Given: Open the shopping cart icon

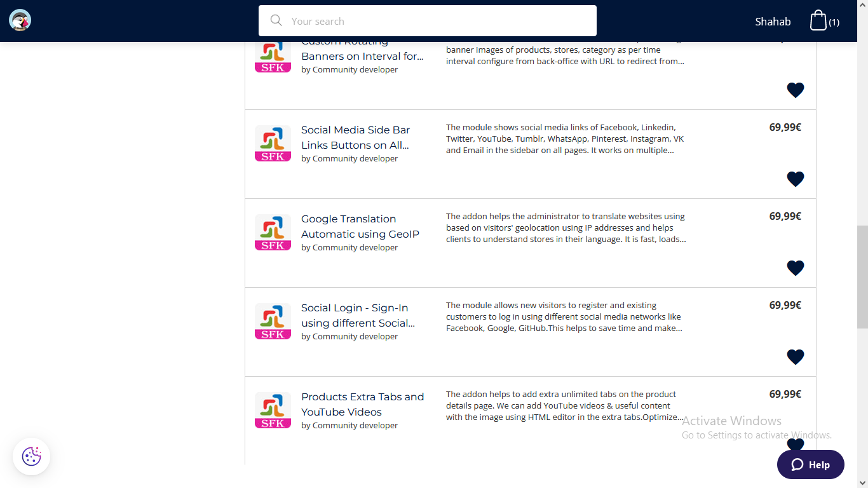Looking at the screenshot, I should [x=819, y=20].
